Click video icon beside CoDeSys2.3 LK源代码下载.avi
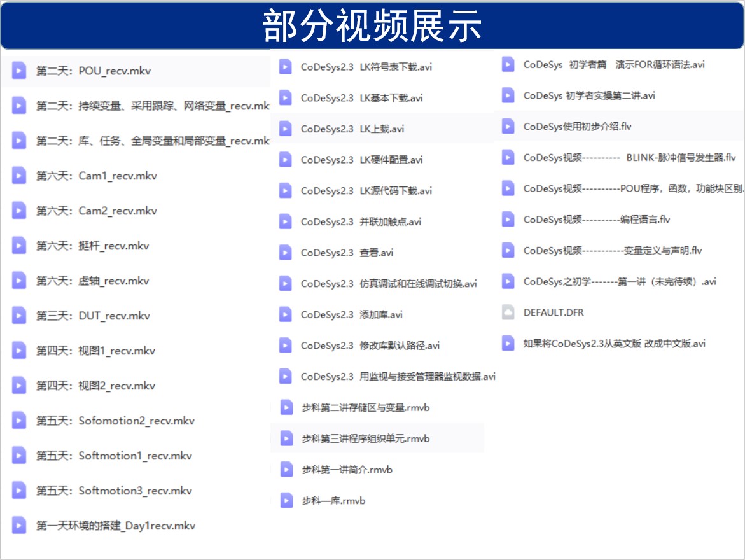The height and width of the screenshot is (560, 745). [285, 191]
